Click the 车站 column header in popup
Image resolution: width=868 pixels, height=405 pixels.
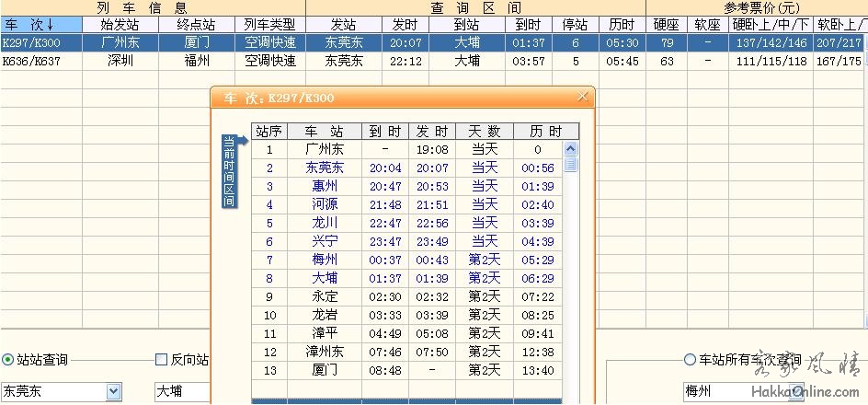pos(324,132)
